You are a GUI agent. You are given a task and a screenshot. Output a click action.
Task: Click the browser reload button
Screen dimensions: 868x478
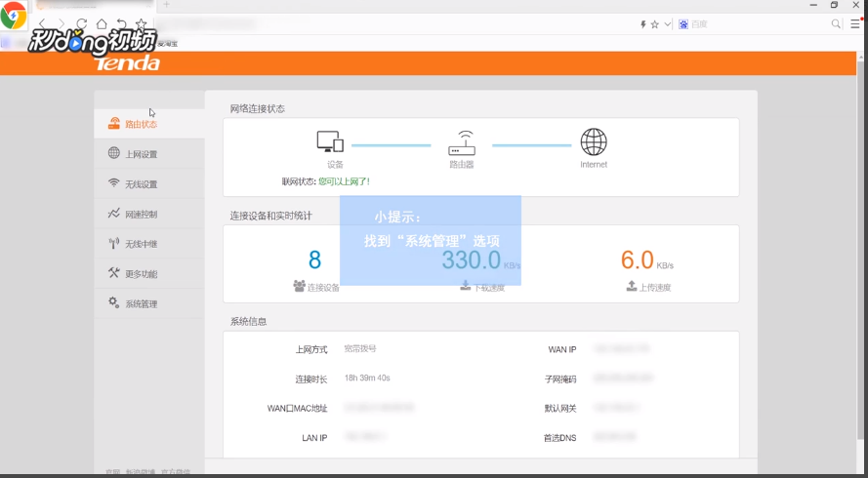coord(81,23)
